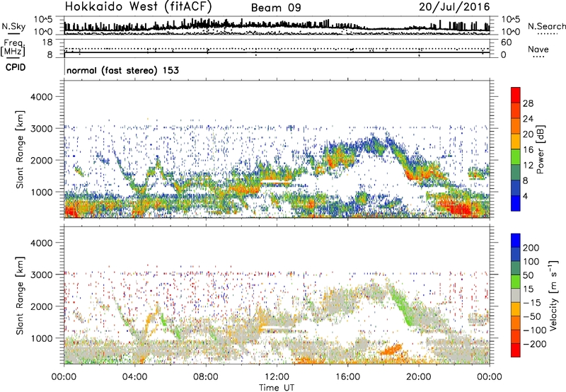Click the '12' power colorbar label

[528, 166]
